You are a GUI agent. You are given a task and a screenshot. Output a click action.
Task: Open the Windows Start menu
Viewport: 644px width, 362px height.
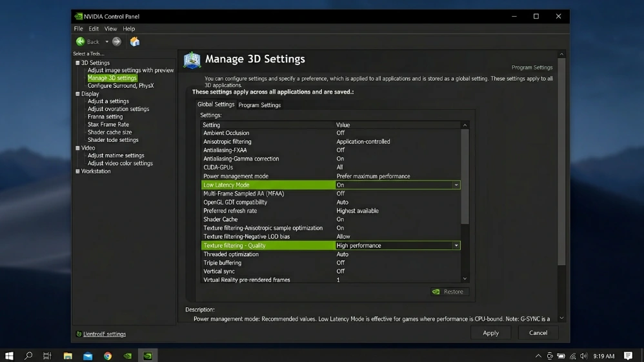(9, 356)
